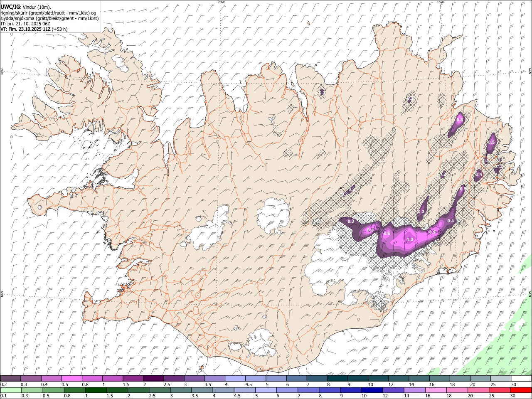
Task: Pick the lavender 4 swatch in top legend row
Action: tap(235, 379)
